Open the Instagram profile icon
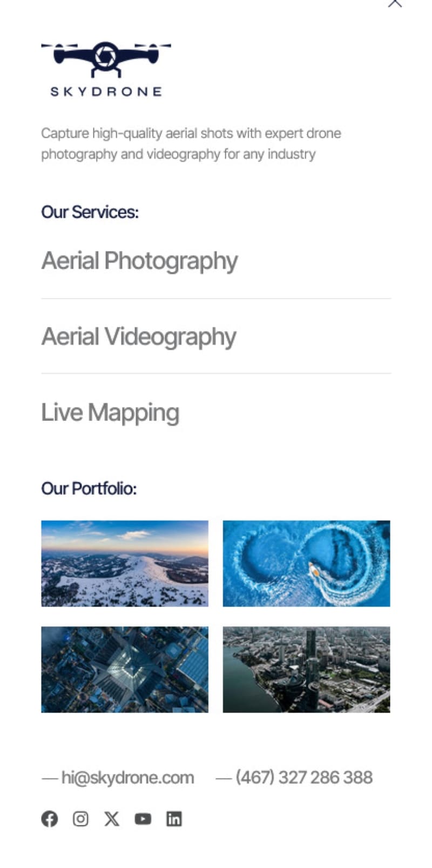 [80, 819]
